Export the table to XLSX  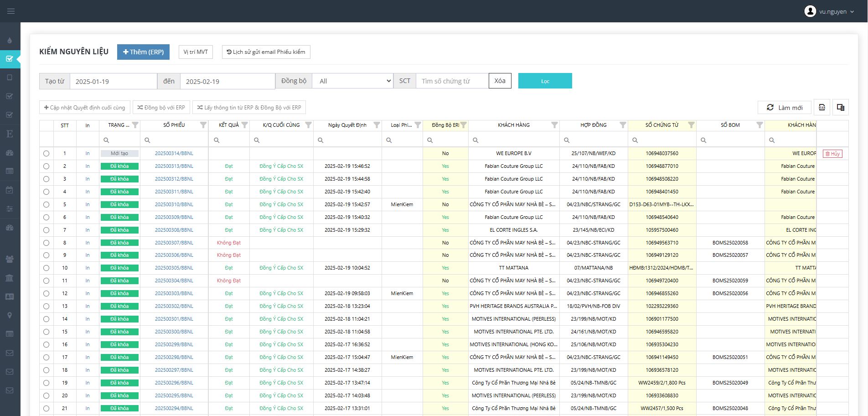[x=822, y=107]
